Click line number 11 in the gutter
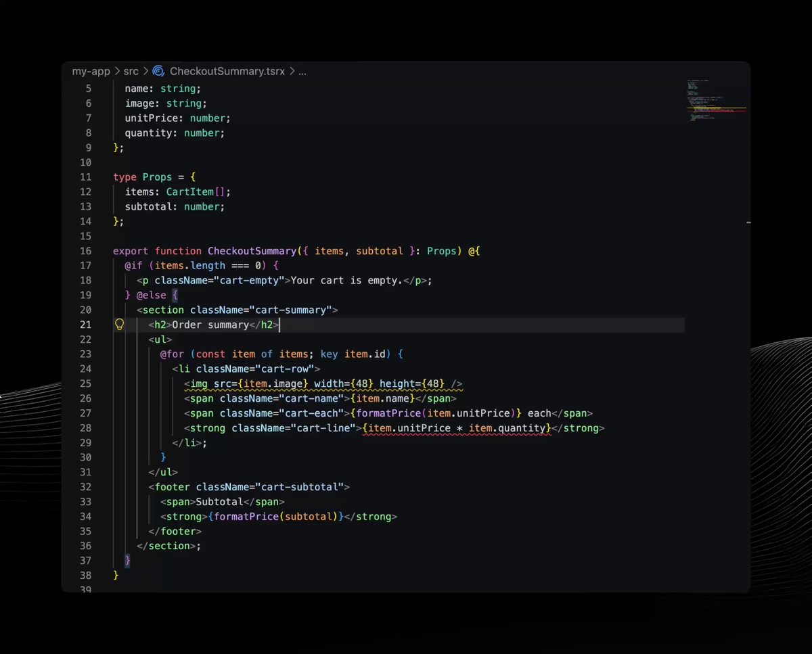This screenshot has width=812, height=654. click(x=85, y=177)
